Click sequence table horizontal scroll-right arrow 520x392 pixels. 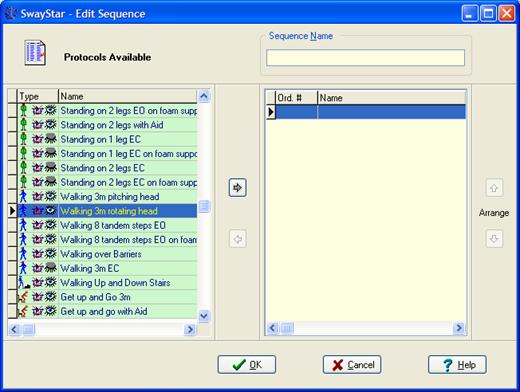(x=459, y=328)
